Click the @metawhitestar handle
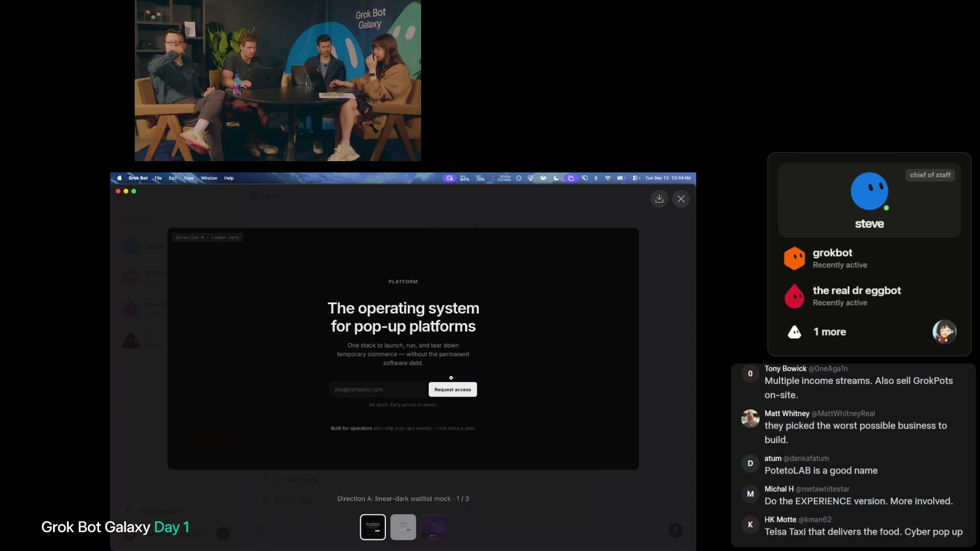The height and width of the screenshot is (551, 980). [x=823, y=489]
